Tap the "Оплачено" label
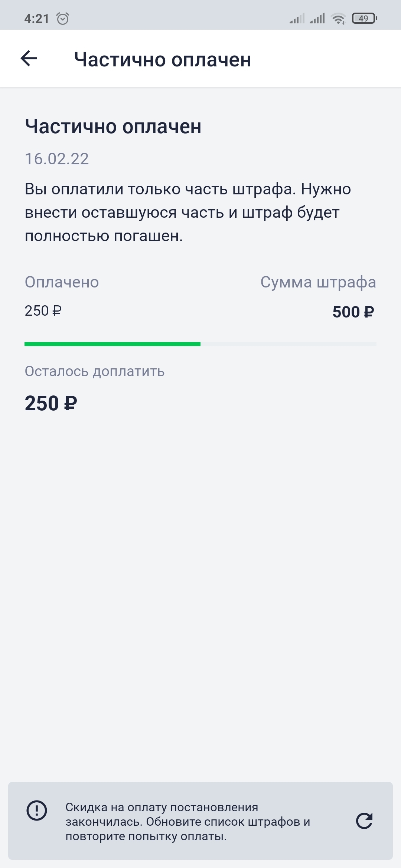401x868 pixels. 62,282
